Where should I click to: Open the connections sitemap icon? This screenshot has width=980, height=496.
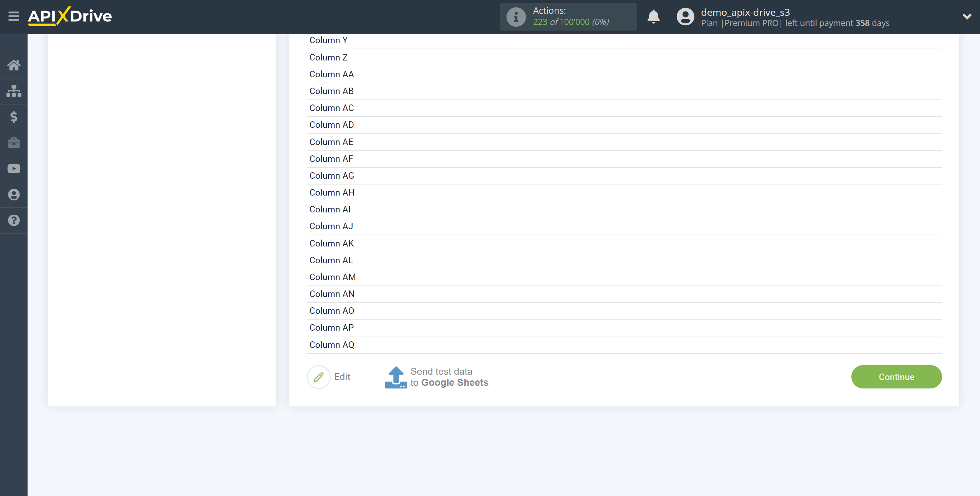(14, 91)
